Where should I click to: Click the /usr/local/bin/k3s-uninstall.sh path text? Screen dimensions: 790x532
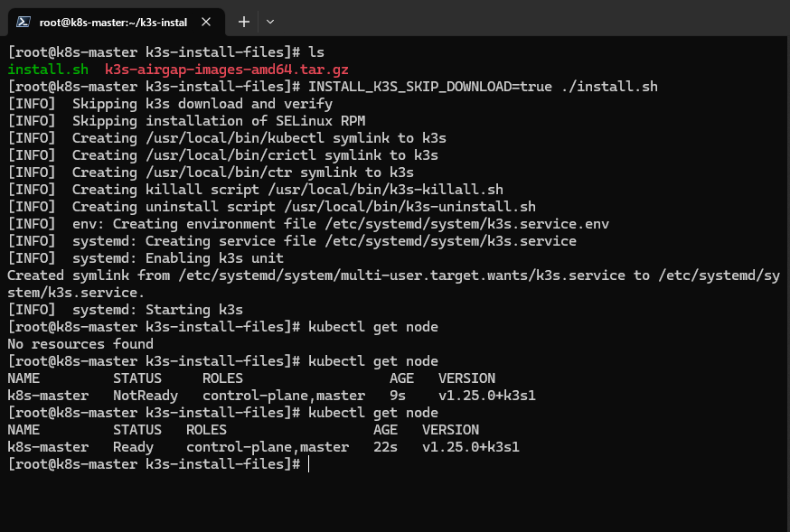pyautogui.click(x=409, y=207)
